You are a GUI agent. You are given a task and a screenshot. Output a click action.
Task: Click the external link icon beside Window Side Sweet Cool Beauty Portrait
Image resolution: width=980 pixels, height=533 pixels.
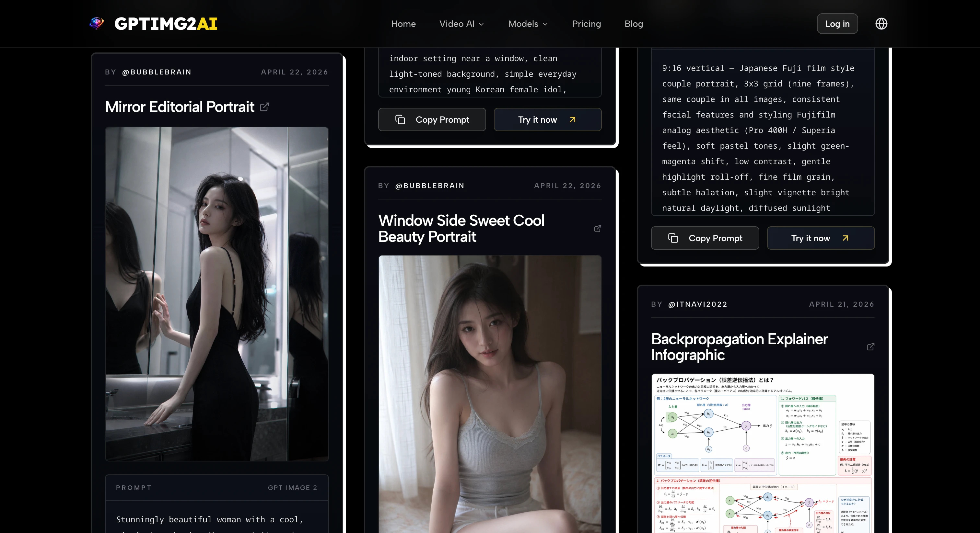click(x=597, y=229)
